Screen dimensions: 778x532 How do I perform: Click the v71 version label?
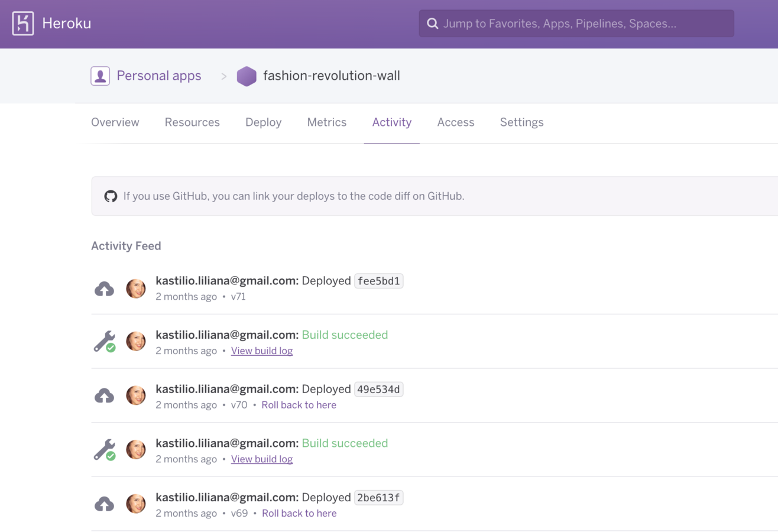[x=238, y=297]
